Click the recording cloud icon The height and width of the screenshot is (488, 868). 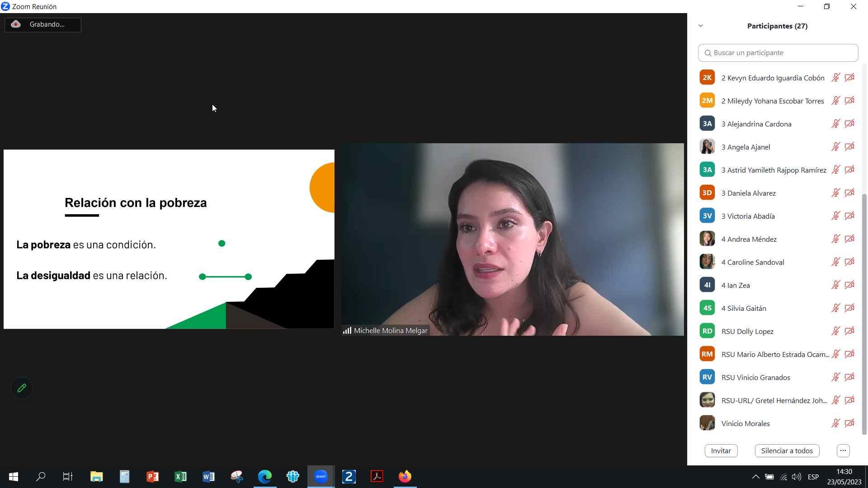[16, 24]
